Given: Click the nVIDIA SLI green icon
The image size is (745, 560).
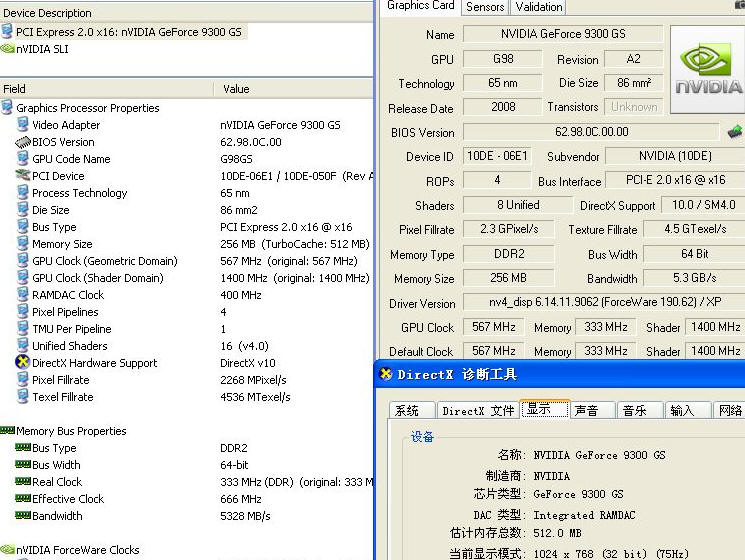Looking at the screenshot, I should click(x=8, y=48).
